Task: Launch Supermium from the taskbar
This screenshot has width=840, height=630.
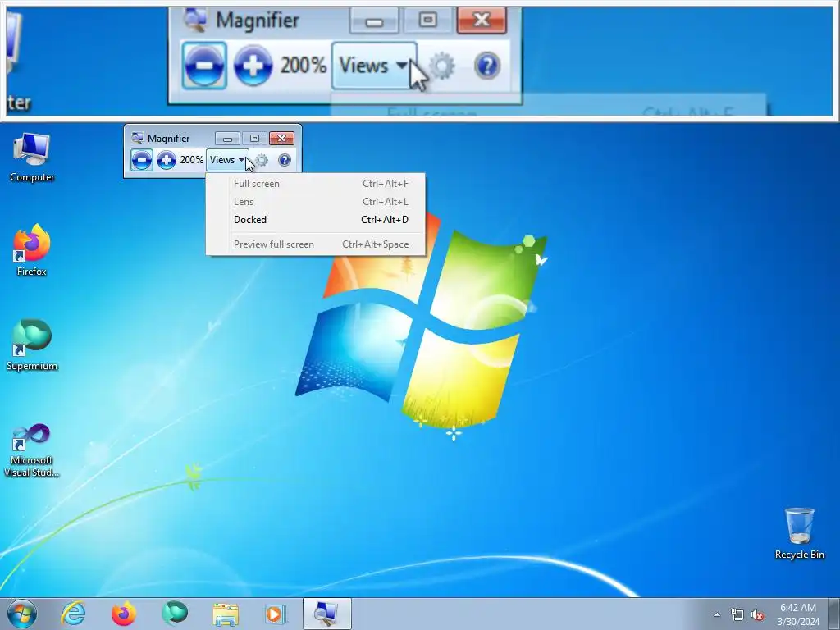Action: click(175, 614)
